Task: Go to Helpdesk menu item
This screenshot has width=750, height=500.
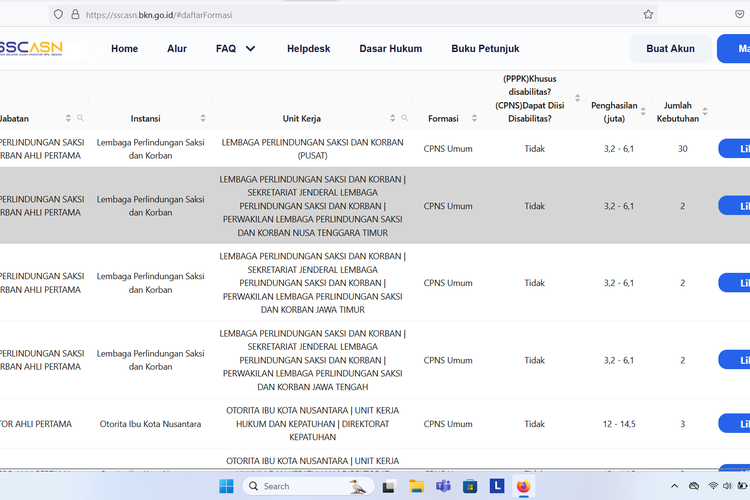Action: (x=308, y=48)
